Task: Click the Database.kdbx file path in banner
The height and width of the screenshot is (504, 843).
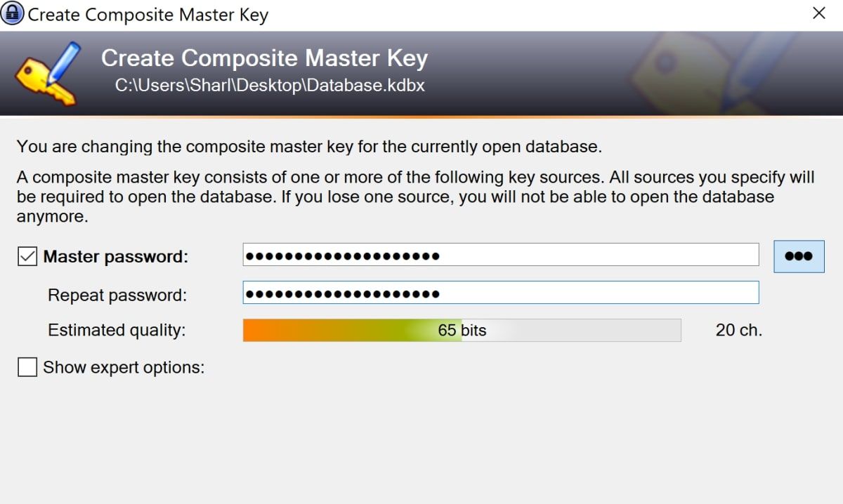Action: point(270,86)
